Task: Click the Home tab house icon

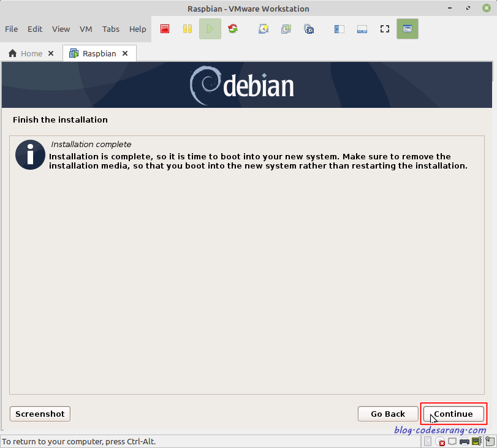Action: point(12,53)
